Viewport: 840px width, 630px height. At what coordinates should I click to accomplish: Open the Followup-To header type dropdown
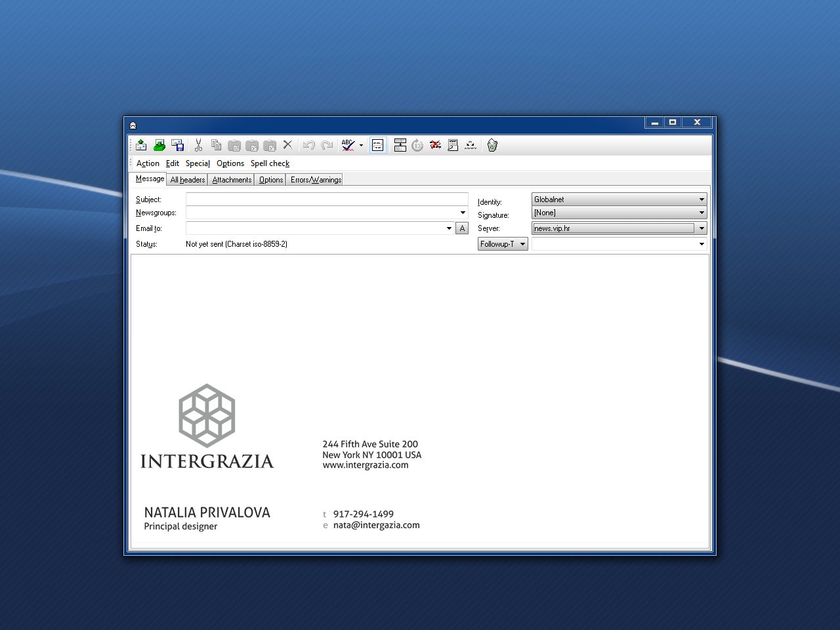(x=503, y=244)
